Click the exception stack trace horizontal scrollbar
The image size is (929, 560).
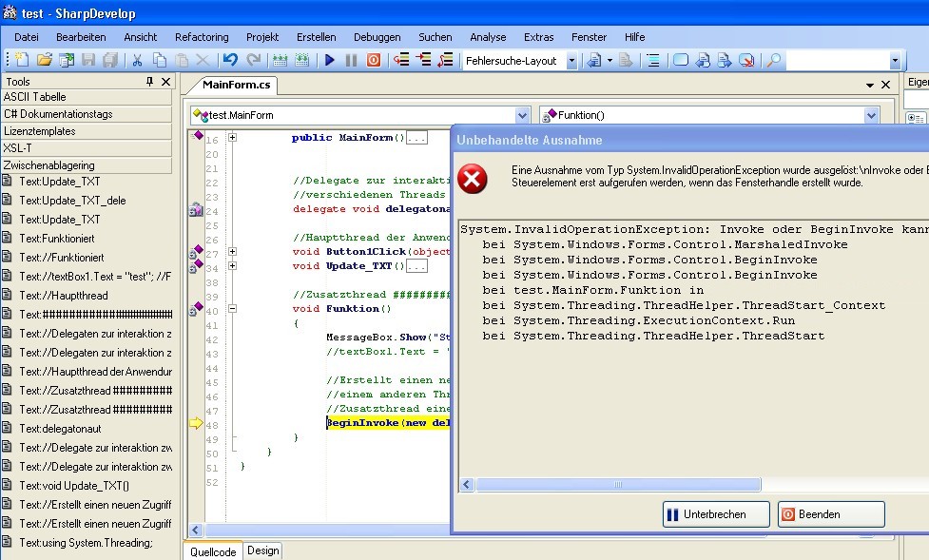618,485
